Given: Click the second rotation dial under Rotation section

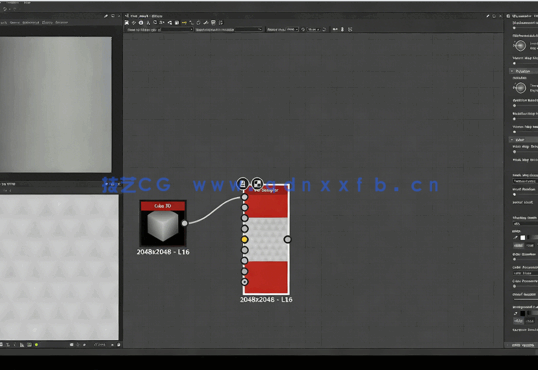Looking at the screenshot, I should (520, 88).
